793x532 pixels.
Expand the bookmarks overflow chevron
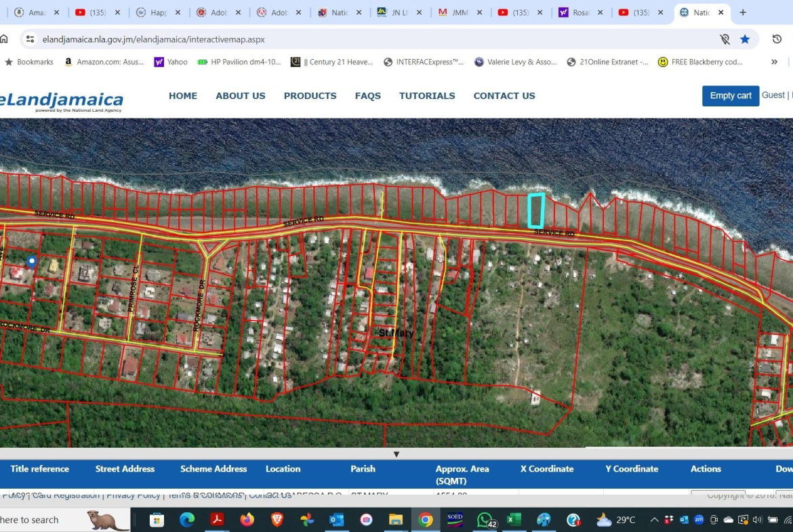click(x=774, y=62)
